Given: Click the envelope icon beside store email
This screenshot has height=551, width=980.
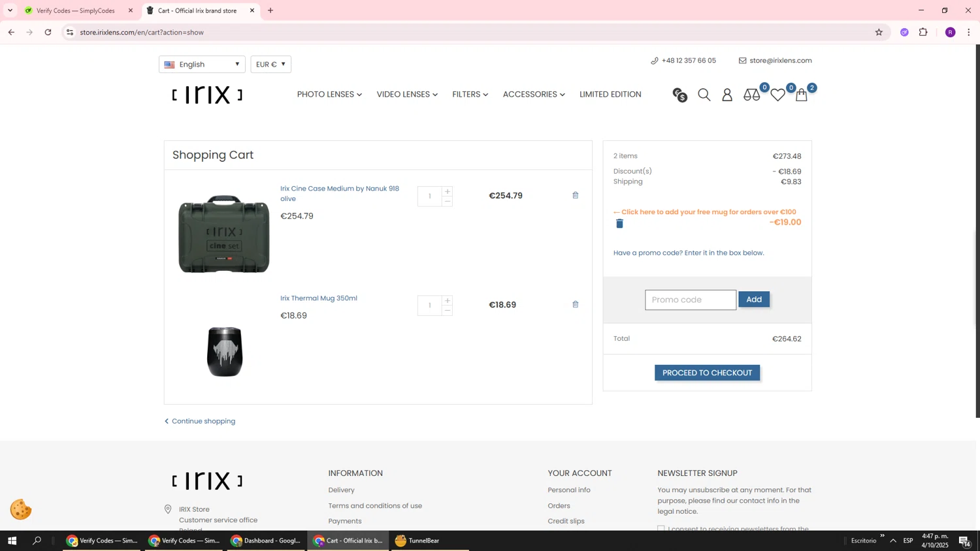Looking at the screenshot, I should 742,61.
